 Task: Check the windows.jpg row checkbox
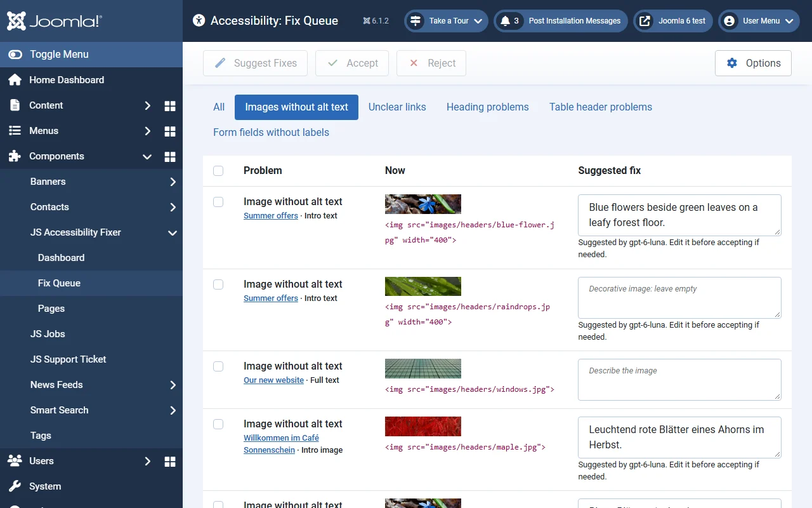(x=218, y=366)
